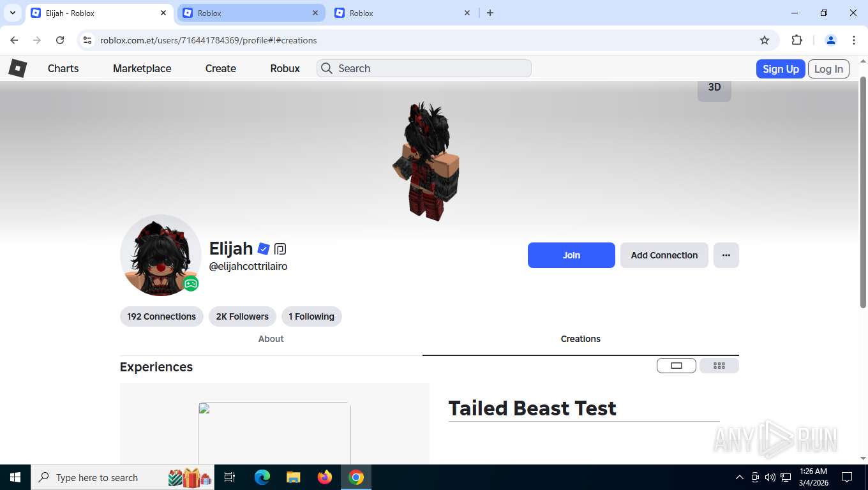Switch to the About tab
This screenshot has width=868, height=490.
(271, 339)
